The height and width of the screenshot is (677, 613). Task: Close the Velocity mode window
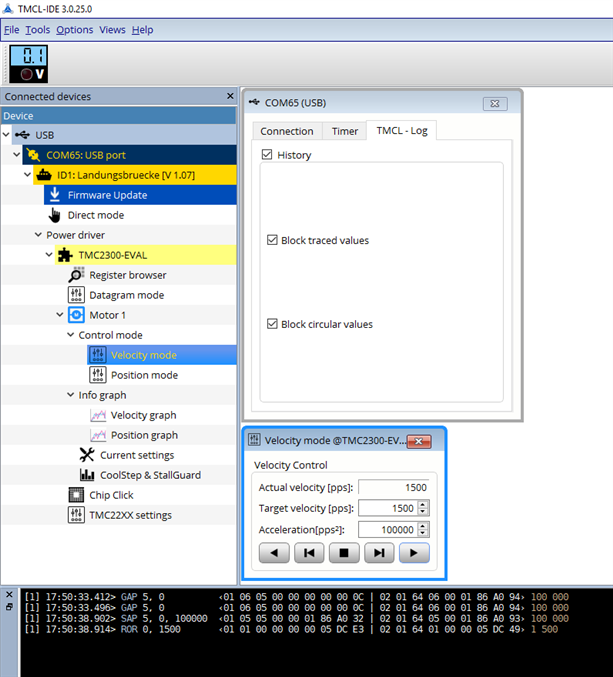click(419, 441)
